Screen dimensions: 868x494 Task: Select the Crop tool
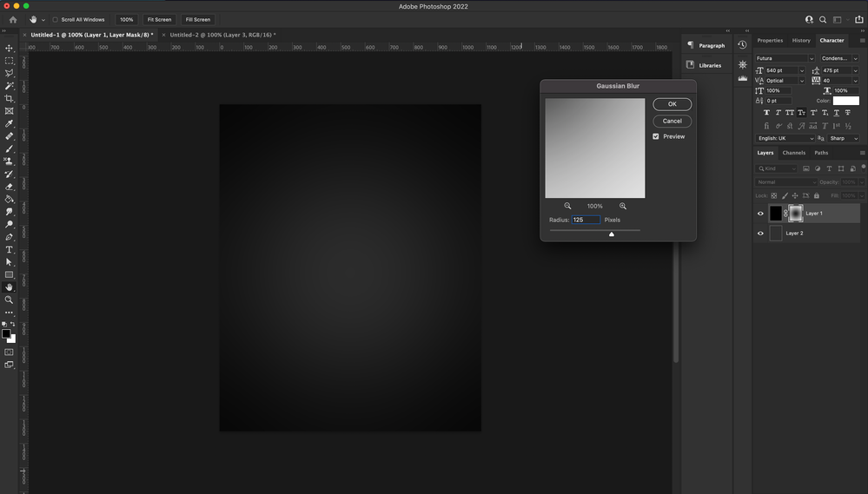[x=10, y=99]
